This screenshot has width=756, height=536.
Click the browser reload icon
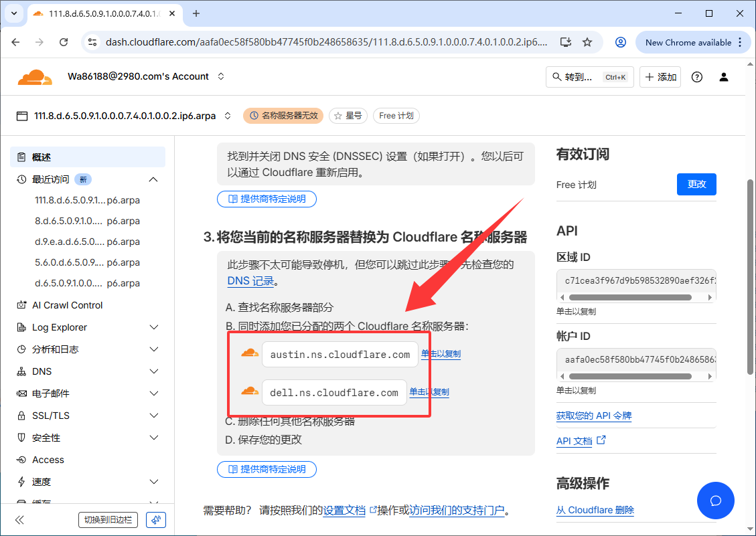click(64, 42)
